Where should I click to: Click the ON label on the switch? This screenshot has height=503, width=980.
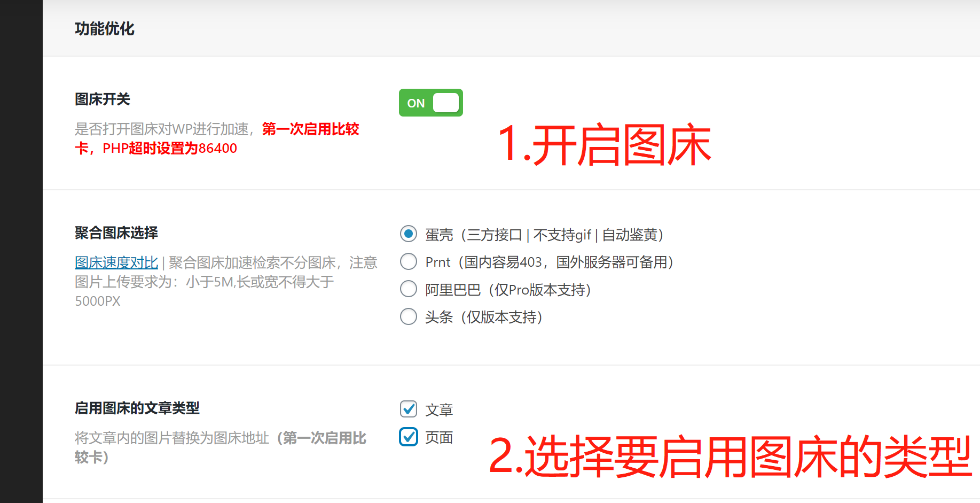(417, 103)
